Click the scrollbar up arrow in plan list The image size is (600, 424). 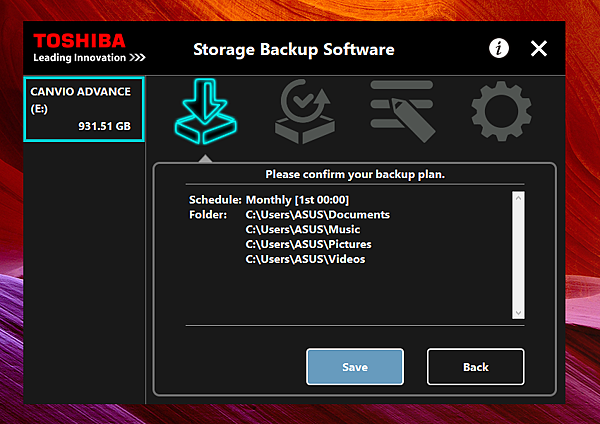click(x=518, y=198)
